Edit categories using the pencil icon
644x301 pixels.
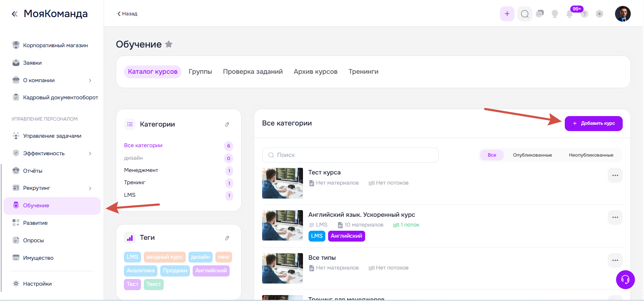click(x=227, y=124)
